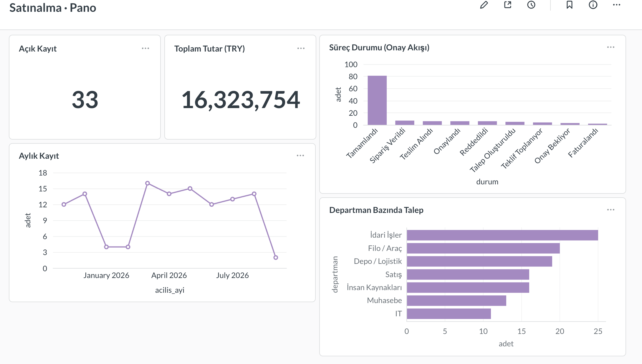Click the Tamamlandı bar in status chart
Viewport: 642px width, 364px height.
(377, 100)
